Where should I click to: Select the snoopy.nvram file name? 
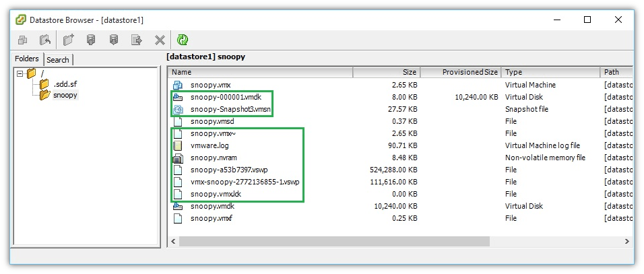(x=214, y=158)
